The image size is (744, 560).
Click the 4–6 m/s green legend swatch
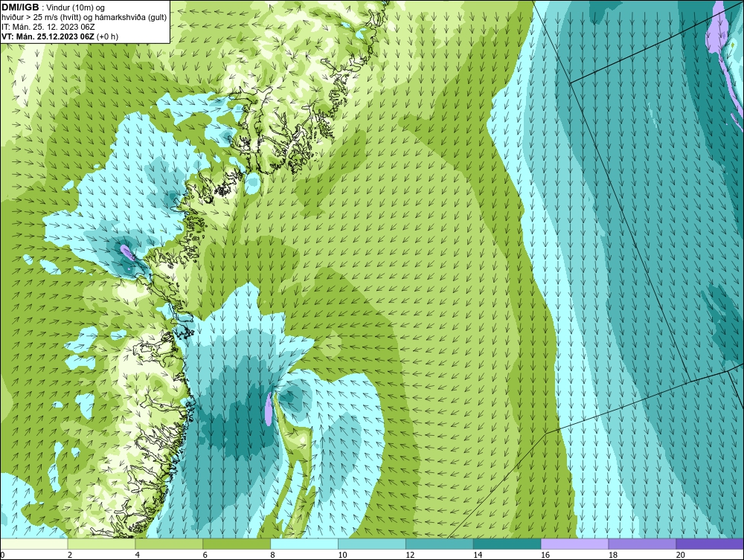169,544
